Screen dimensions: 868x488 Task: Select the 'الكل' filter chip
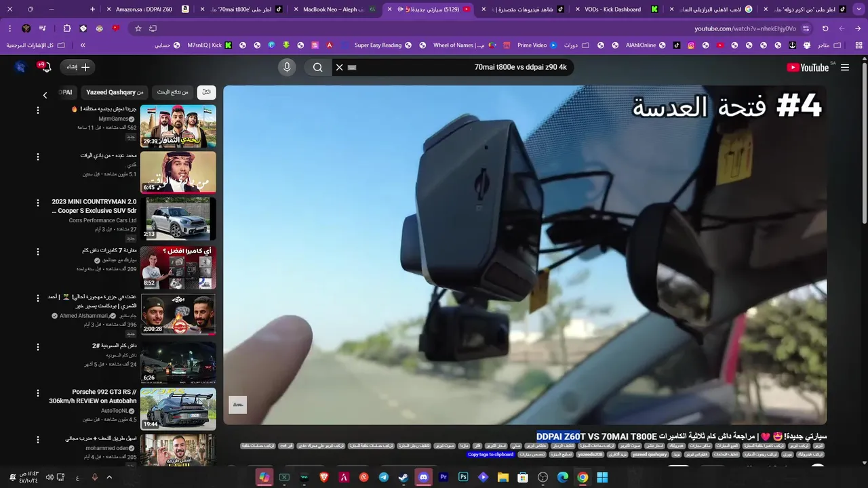[207, 92]
